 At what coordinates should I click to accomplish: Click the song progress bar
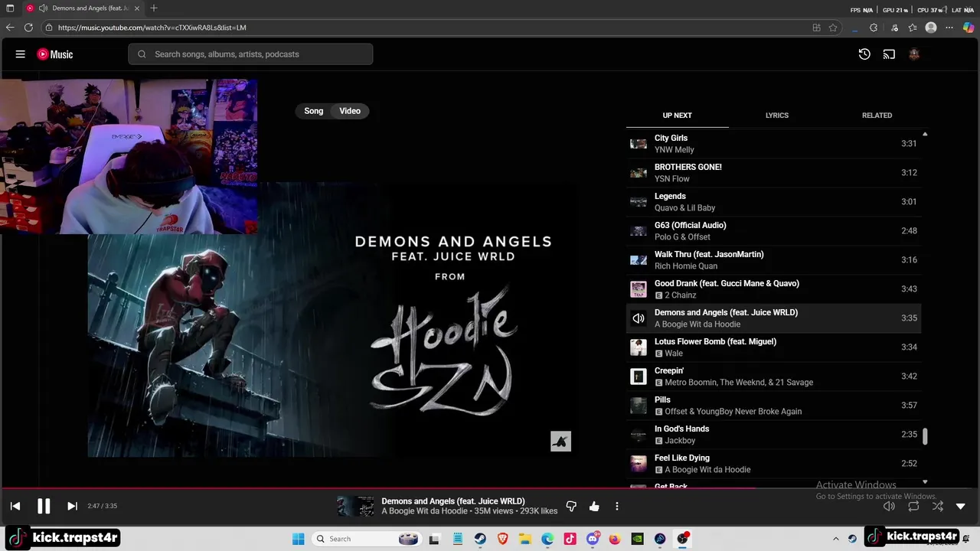click(x=490, y=487)
